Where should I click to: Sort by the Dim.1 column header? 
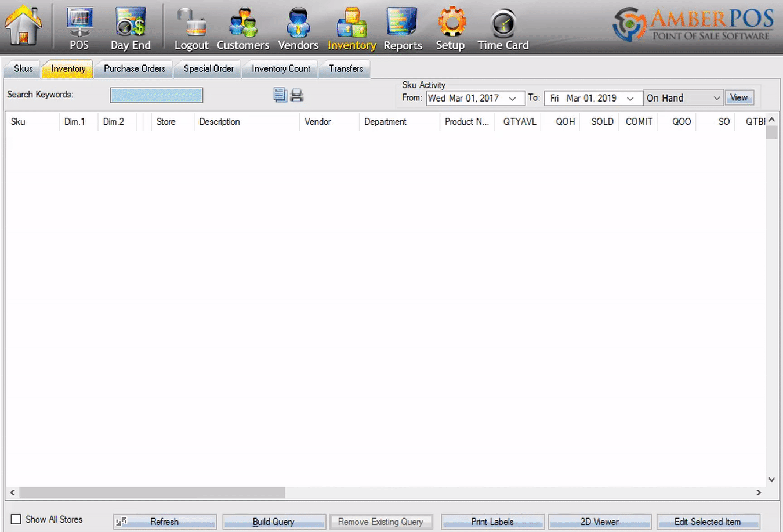78,122
